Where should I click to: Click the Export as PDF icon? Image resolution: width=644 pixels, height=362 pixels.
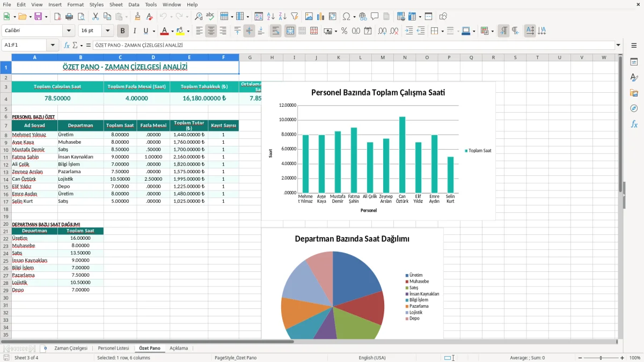click(x=57, y=17)
